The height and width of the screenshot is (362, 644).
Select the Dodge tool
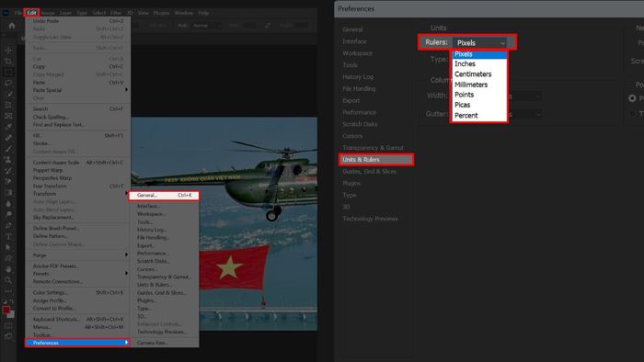coord(8,214)
